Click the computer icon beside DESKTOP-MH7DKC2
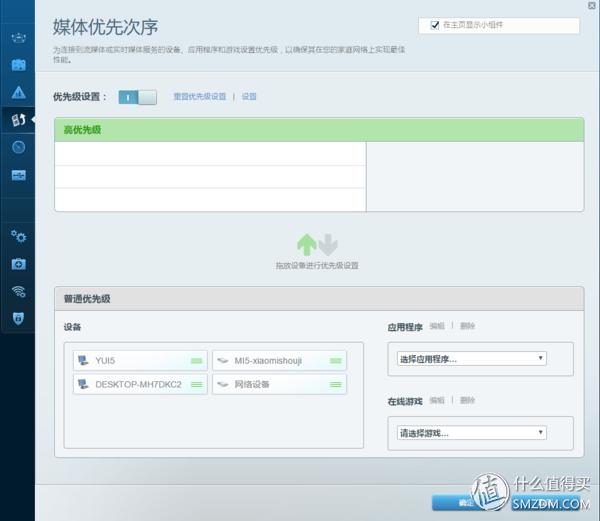Screen dimensions: 600x521 coord(83,384)
